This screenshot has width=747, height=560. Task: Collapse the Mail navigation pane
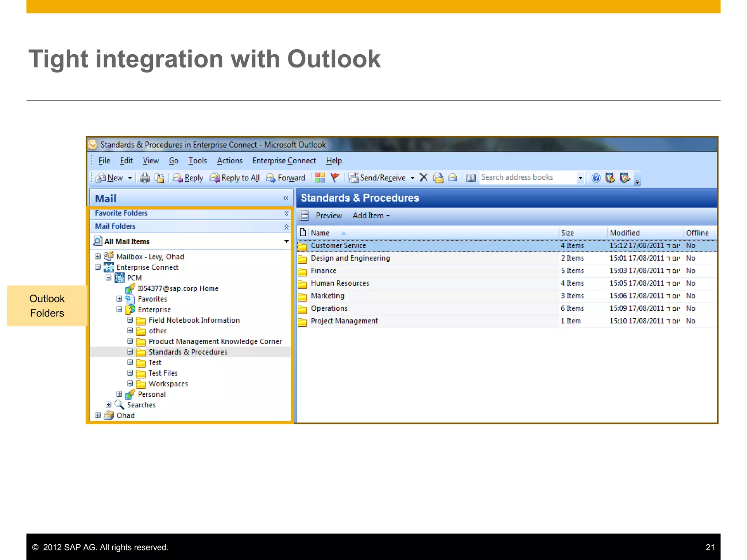(x=286, y=198)
